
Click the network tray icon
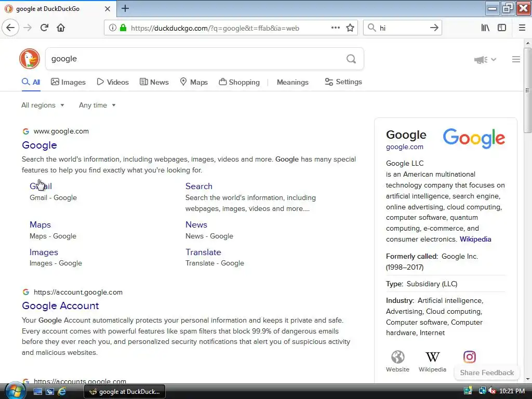[x=482, y=391]
